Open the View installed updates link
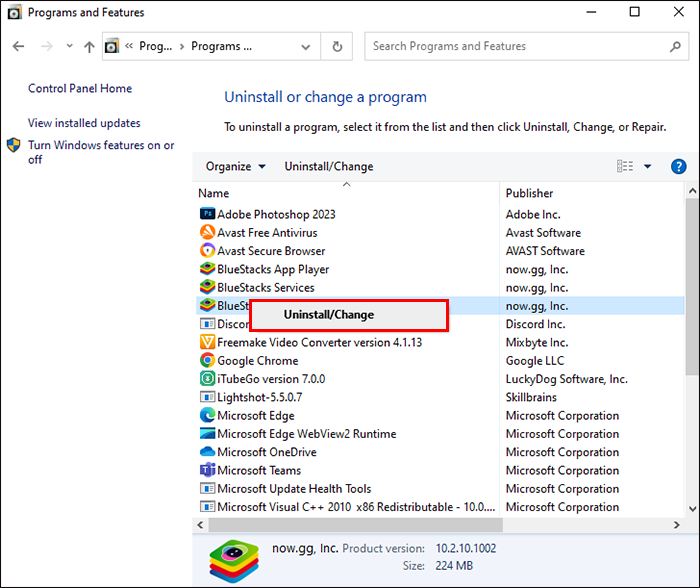The width and height of the screenshot is (700, 588). click(84, 123)
